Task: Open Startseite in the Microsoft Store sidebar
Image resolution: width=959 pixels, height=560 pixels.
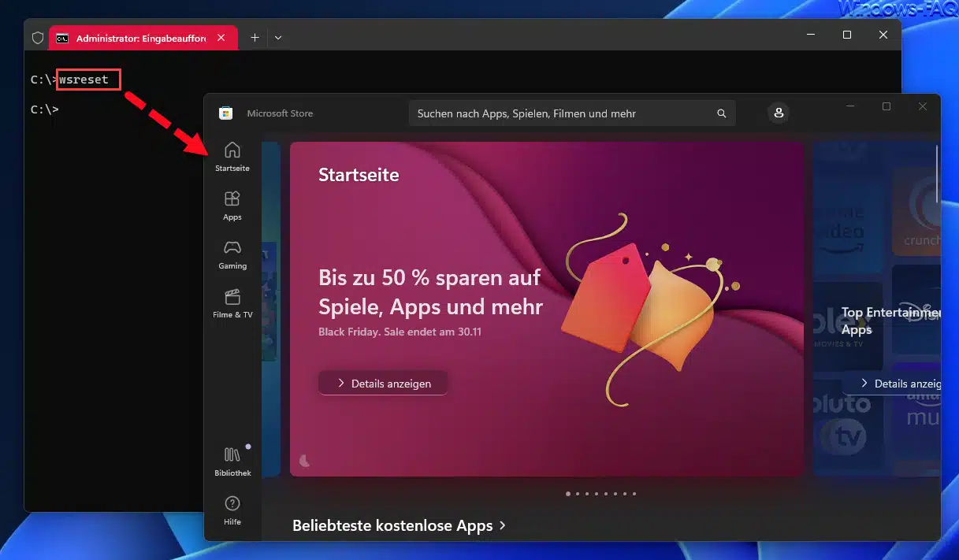Action: click(x=232, y=157)
